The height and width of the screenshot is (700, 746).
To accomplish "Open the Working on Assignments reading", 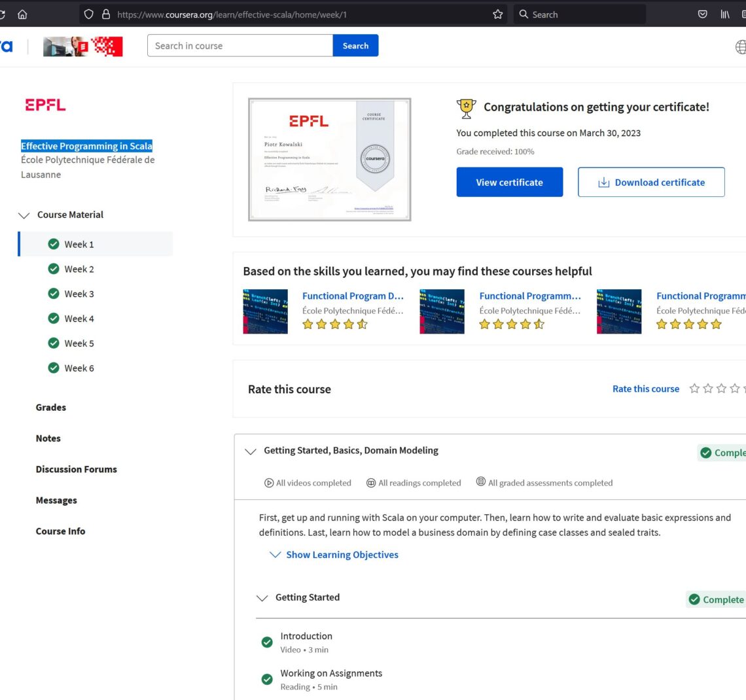I will 331,673.
